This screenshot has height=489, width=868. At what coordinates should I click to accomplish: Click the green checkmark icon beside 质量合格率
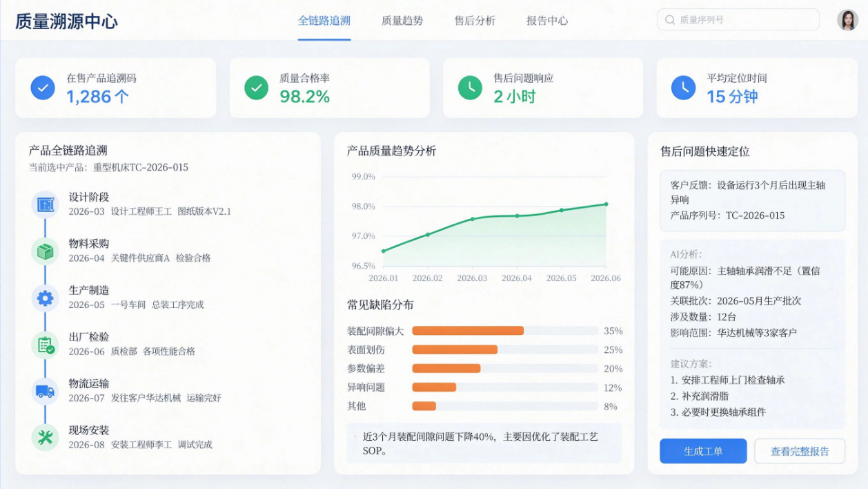257,88
